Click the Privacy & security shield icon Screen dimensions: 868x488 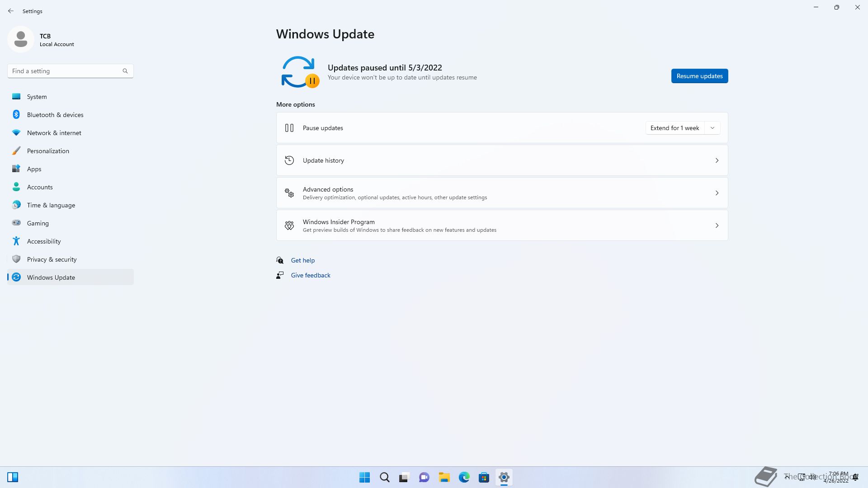16,259
